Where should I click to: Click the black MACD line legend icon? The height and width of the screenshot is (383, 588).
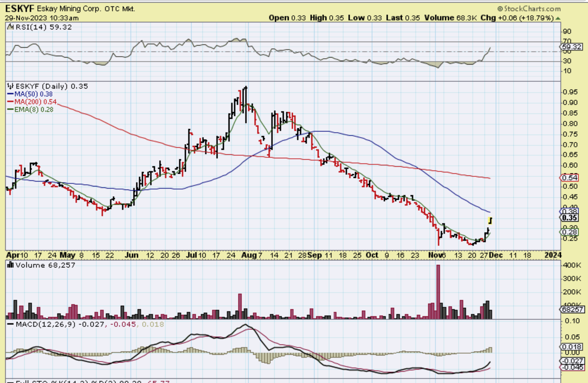[11, 324]
